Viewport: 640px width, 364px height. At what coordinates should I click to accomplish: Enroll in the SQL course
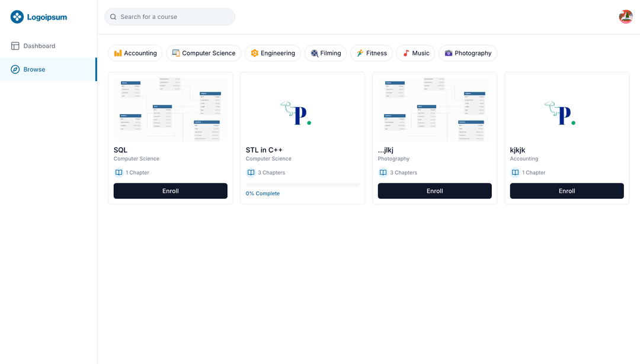tap(170, 191)
